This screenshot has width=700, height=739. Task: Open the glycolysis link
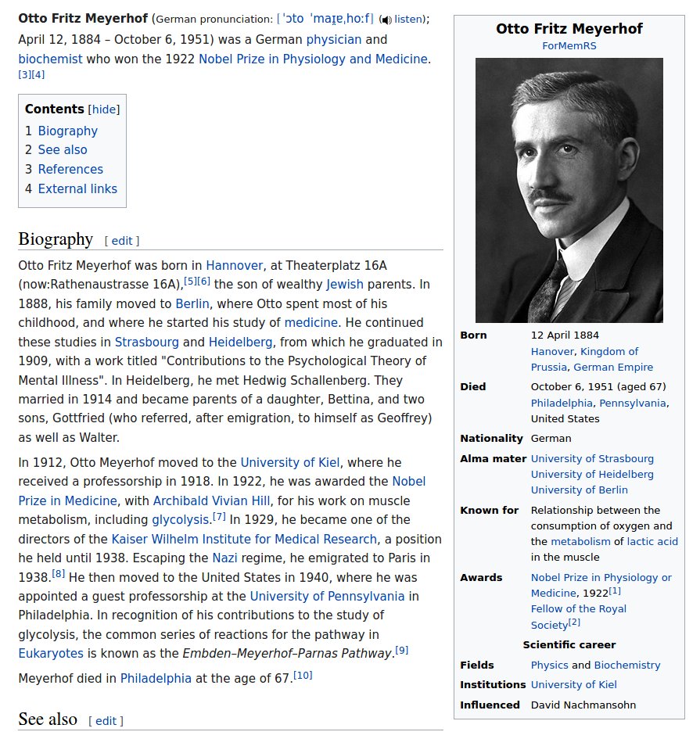point(181,520)
